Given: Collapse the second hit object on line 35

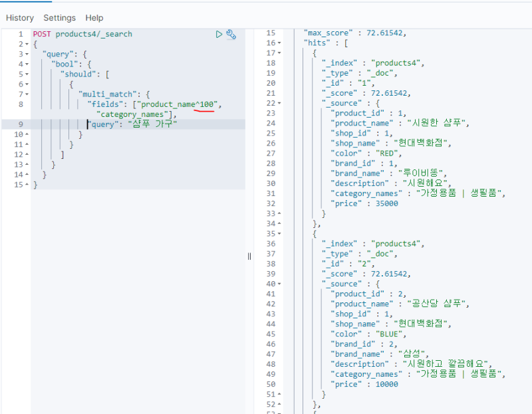Looking at the screenshot, I should [279, 234].
